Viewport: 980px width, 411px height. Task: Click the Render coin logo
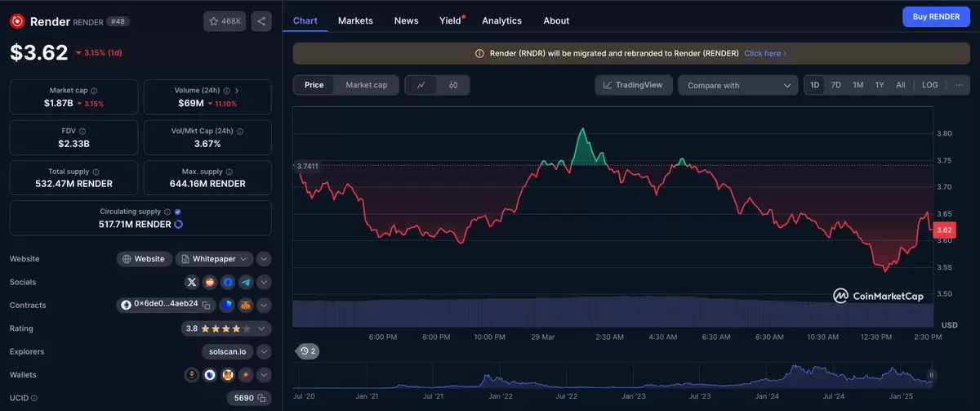(17, 21)
